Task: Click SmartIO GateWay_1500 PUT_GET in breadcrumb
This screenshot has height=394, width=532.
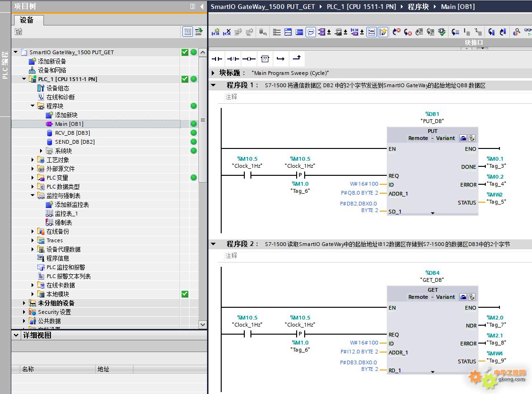Action: tap(263, 7)
